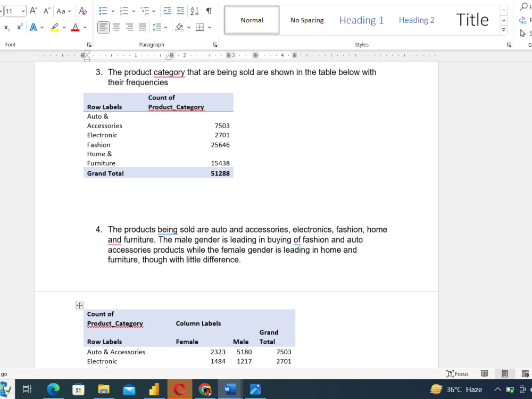Image resolution: width=532 pixels, height=399 pixels.
Task: Align text left
Action: [x=104, y=27]
